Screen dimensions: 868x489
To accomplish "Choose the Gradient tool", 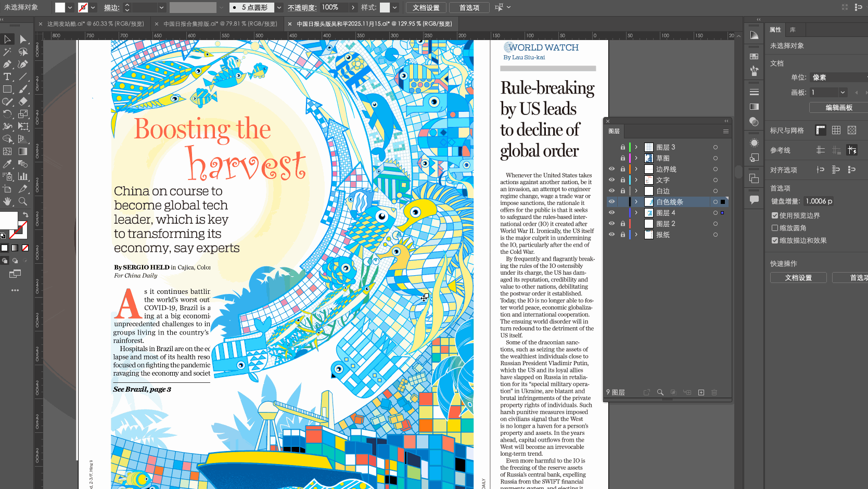I will tap(23, 151).
